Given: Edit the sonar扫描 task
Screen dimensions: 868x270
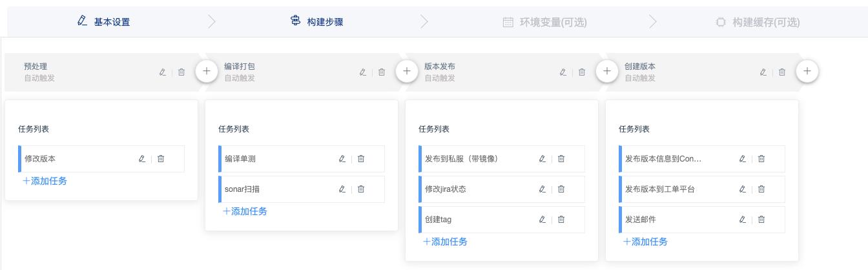Looking at the screenshot, I should tap(342, 189).
